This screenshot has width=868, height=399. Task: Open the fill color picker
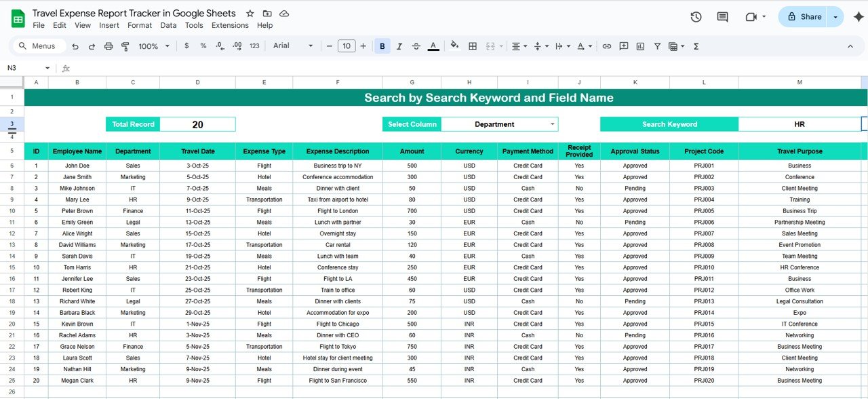click(454, 46)
